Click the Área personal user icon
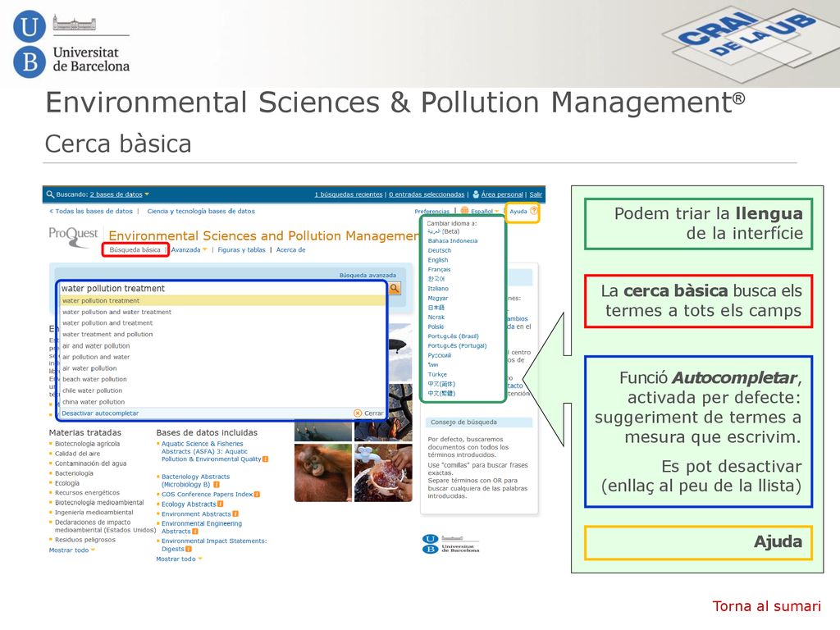 (x=476, y=194)
